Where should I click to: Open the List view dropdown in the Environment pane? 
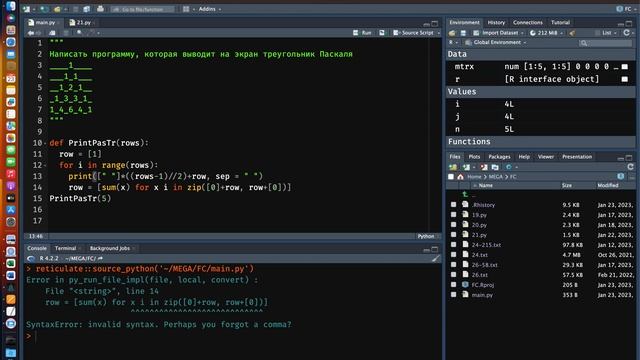pos(606,33)
